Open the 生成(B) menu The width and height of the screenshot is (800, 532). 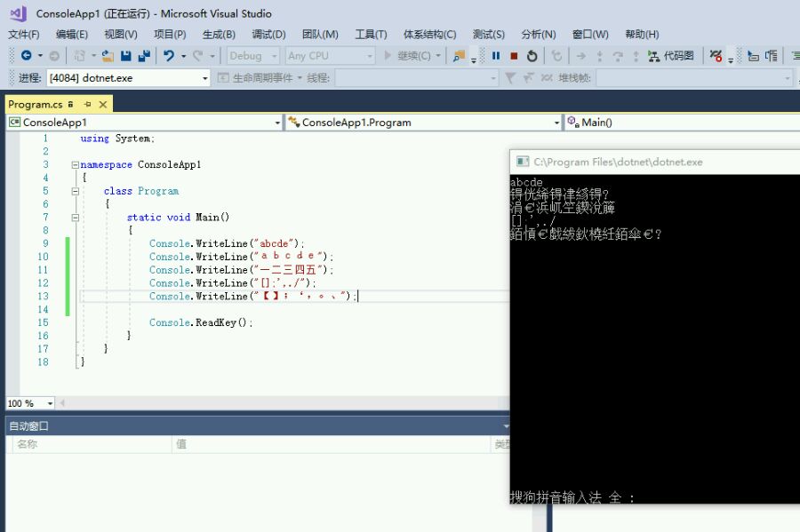(x=219, y=35)
